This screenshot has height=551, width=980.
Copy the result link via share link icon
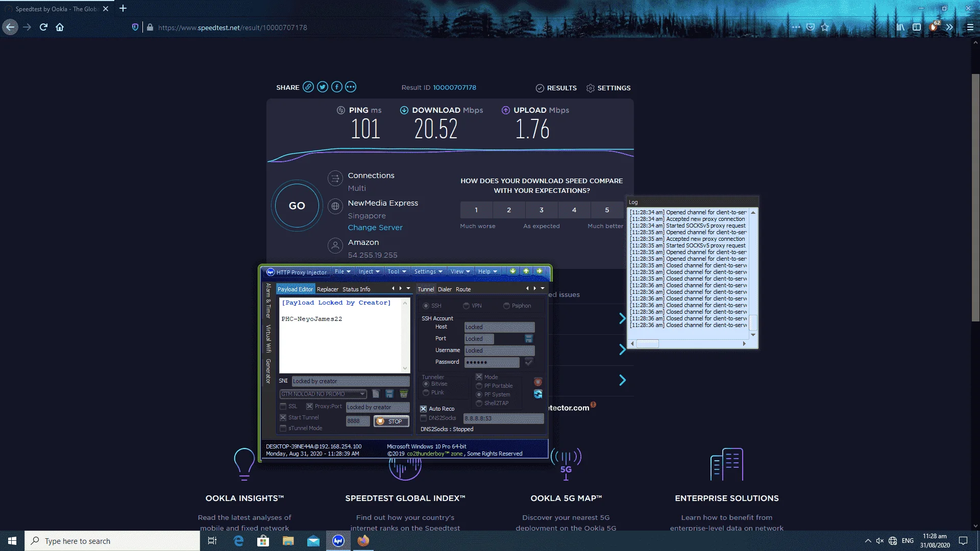308,87
